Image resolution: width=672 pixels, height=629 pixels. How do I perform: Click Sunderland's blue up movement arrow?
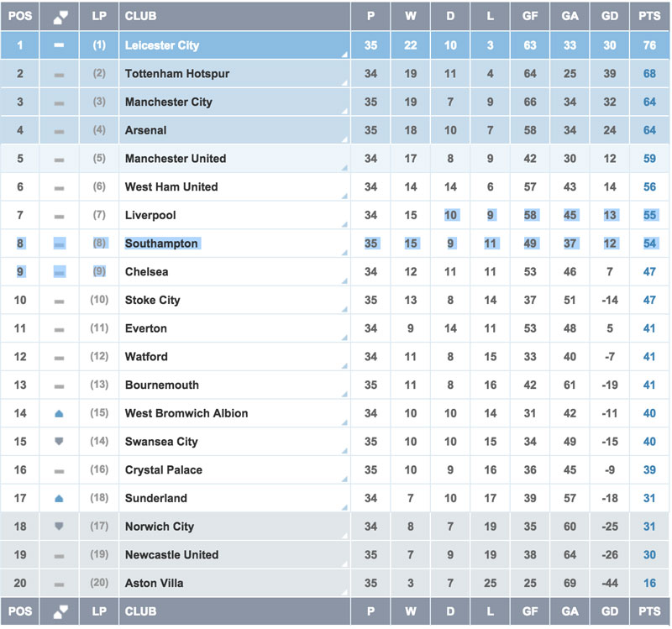pos(60,498)
